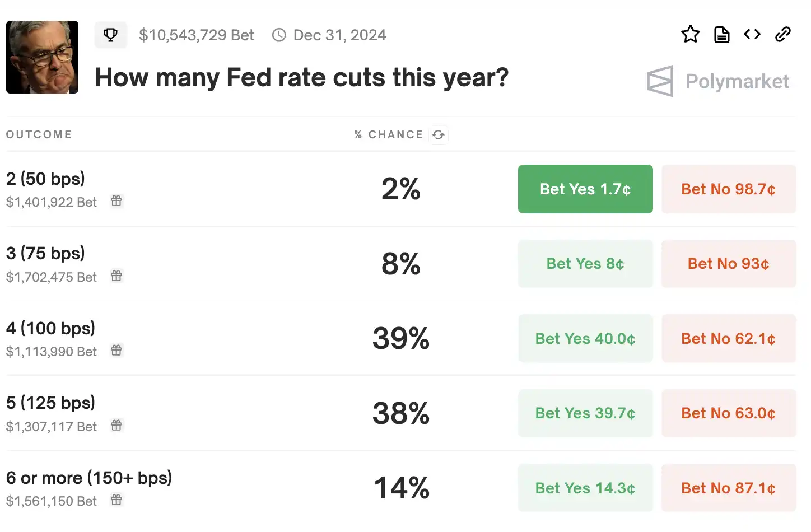Click the star favorite icon
Image resolution: width=811 pixels, height=532 pixels.
click(690, 34)
